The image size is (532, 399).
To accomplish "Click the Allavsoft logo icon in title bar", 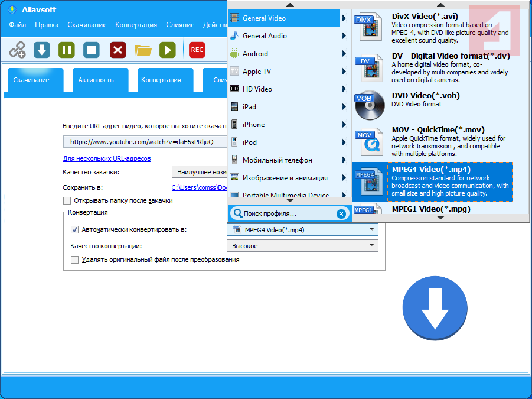I will (x=12, y=9).
